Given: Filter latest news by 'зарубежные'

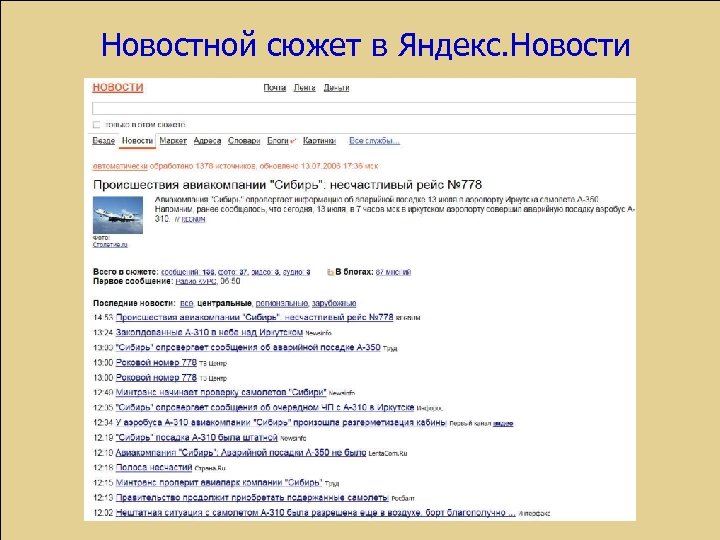Looking at the screenshot, I should (334, 303).
